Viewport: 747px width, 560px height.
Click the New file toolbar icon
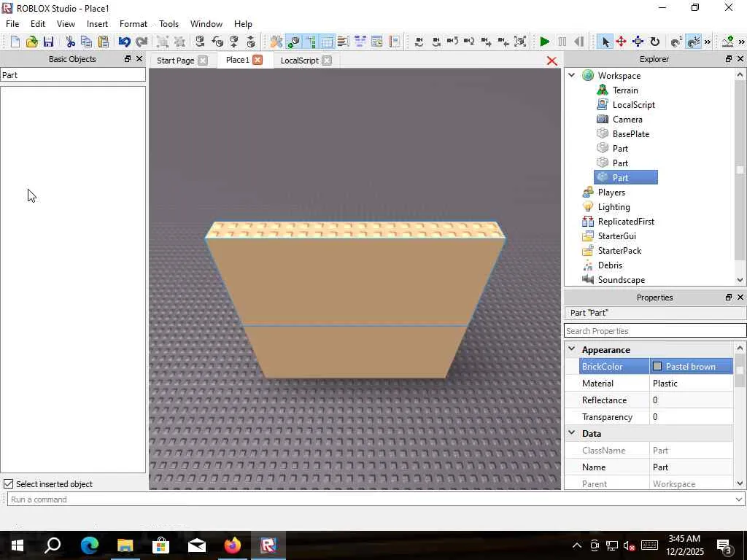click(x=15, y=42)
